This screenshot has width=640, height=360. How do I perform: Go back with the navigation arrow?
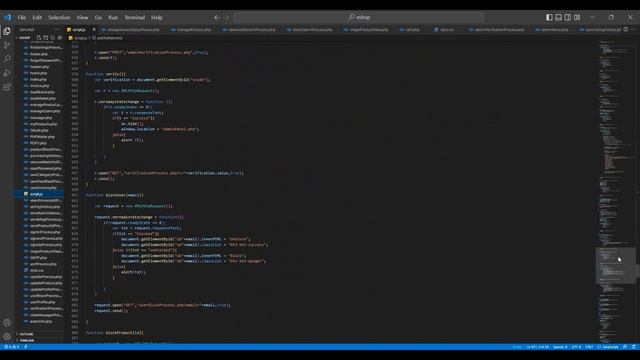pos(217,18)
